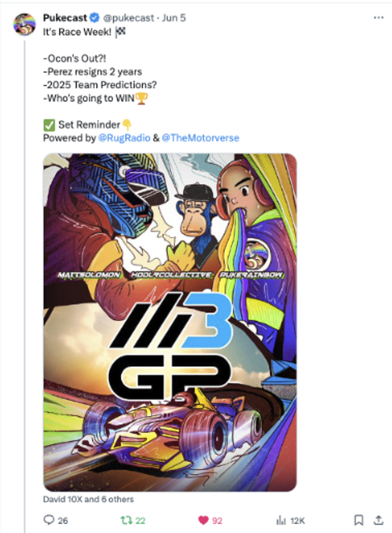Open the three-dot more options menu
The height and width of the screenshot is (533, 392).
tap(379, 18)
